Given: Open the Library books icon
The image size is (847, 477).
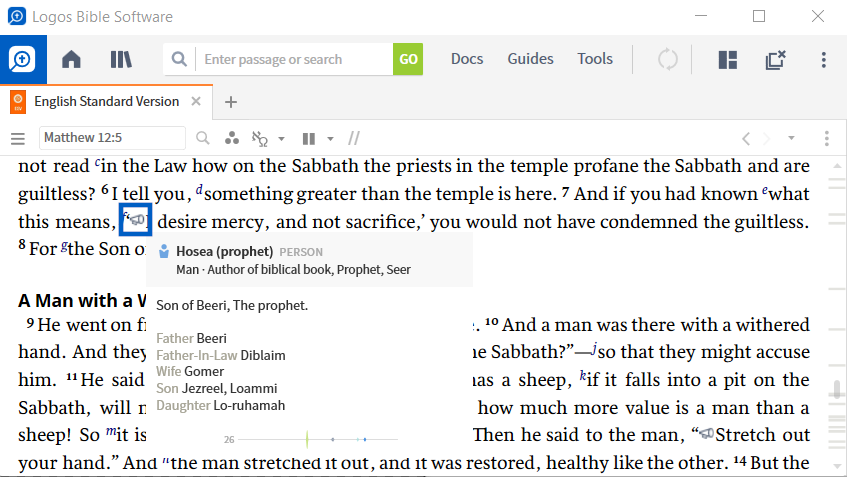Looking at the screenshot, I should (121, 59).
